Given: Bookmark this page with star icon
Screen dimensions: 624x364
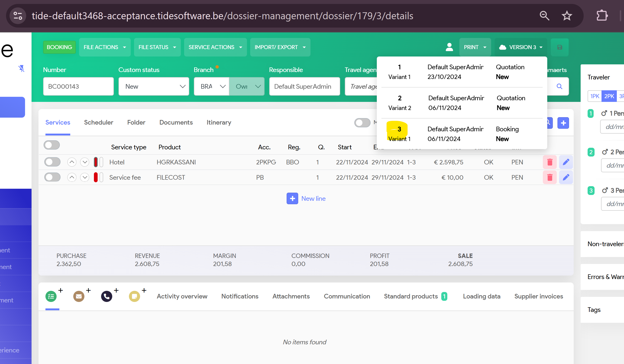Looking at the screenshot, I should pyautogui.click(x=566, y=16).
